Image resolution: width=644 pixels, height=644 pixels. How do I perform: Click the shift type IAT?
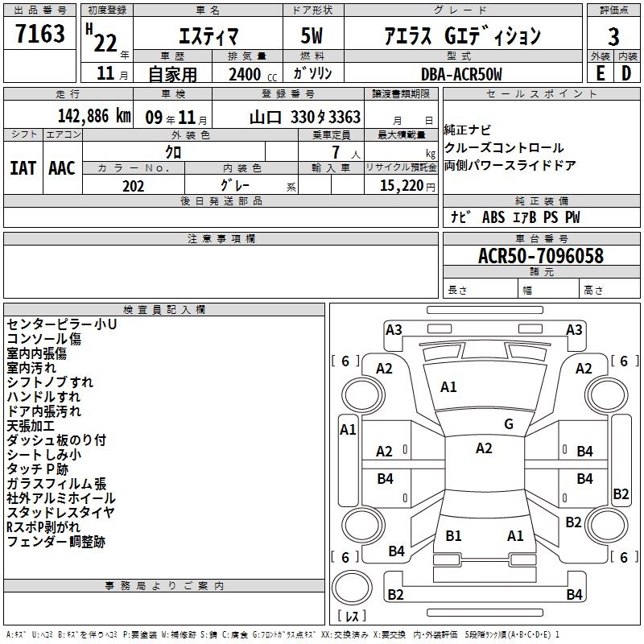click(x=23, y=168)
